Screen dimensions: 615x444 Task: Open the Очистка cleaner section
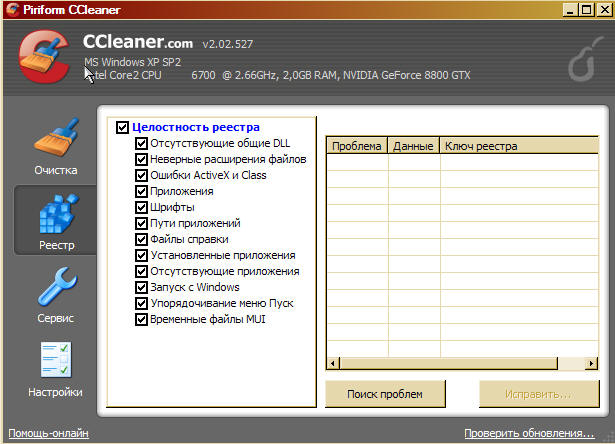coord(56,147)
